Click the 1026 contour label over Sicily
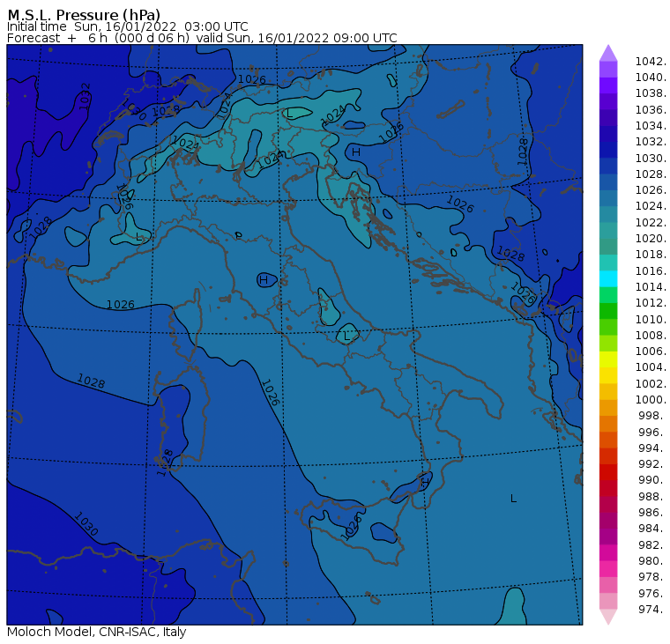The height and width of the screenshot is (644, 670). pos(352,528)
